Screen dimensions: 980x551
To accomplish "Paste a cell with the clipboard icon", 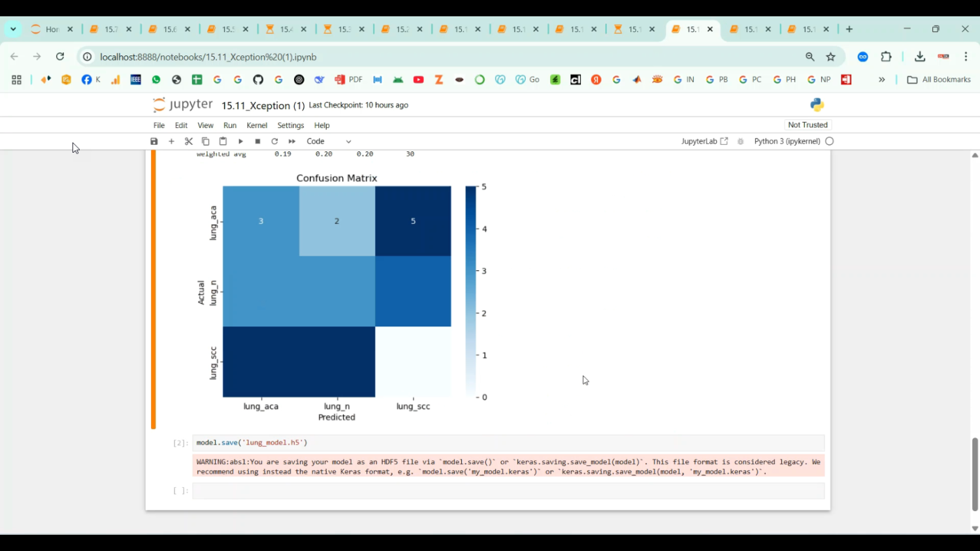I will [x=222, y=141].
